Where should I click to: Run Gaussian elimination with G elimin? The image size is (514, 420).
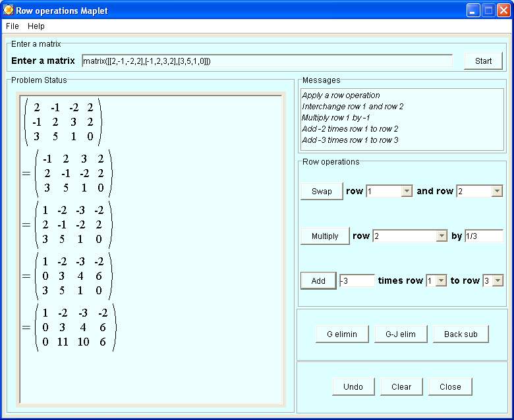tap(342, 334)
